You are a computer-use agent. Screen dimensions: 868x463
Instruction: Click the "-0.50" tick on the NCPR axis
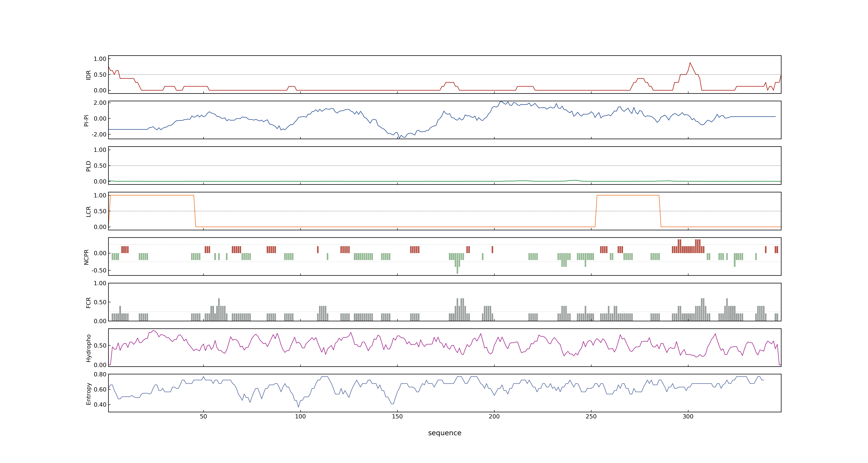pos(99,271)
